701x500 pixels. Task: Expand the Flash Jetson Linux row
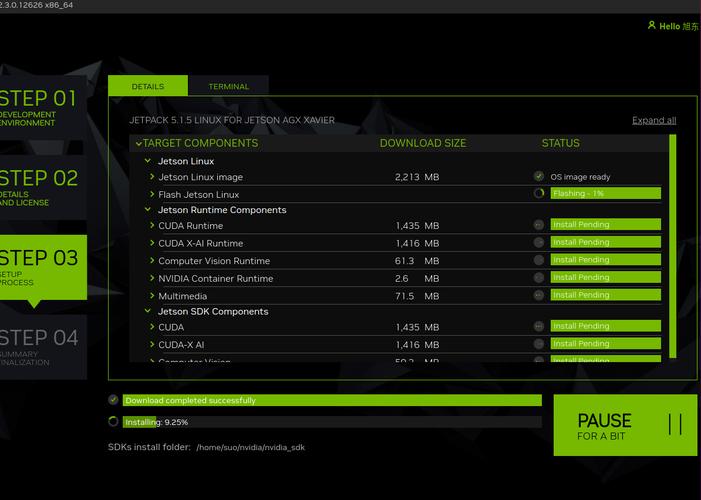click(x=152, y=194)
